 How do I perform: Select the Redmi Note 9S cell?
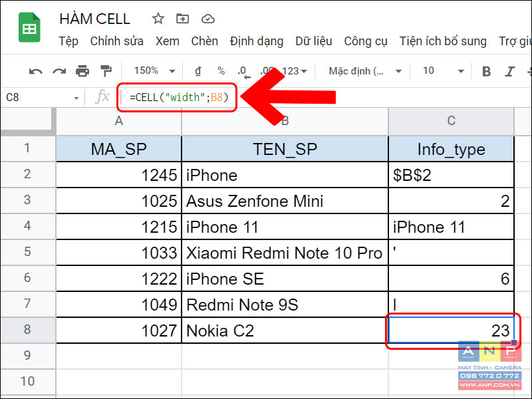point(285,305)
